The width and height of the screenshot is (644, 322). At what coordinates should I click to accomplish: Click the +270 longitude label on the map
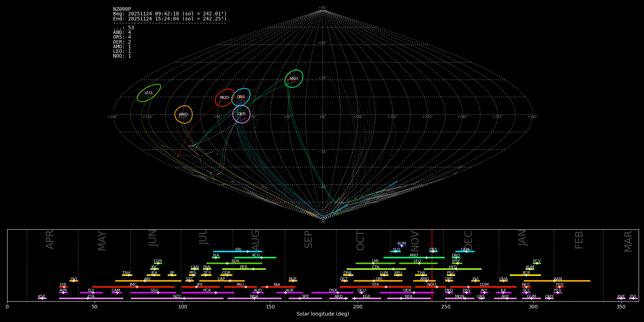coord(427,117)
